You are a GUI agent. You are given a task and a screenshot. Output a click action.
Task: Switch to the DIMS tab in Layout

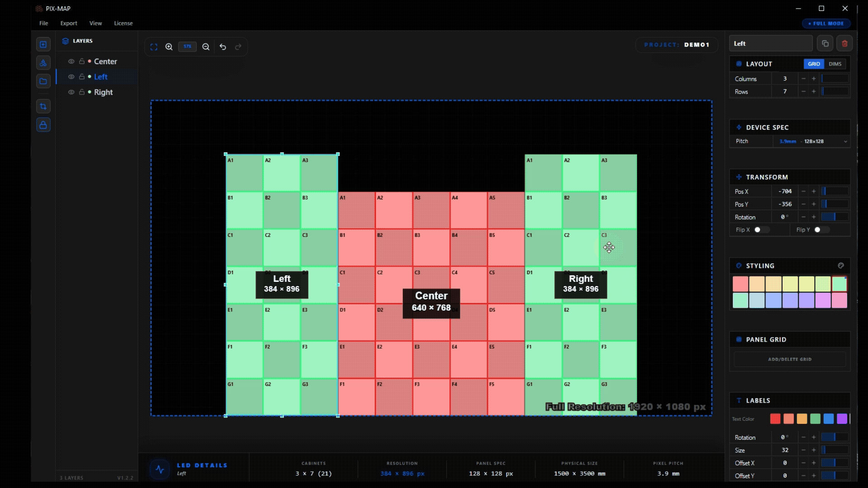[x=835, y=64]
